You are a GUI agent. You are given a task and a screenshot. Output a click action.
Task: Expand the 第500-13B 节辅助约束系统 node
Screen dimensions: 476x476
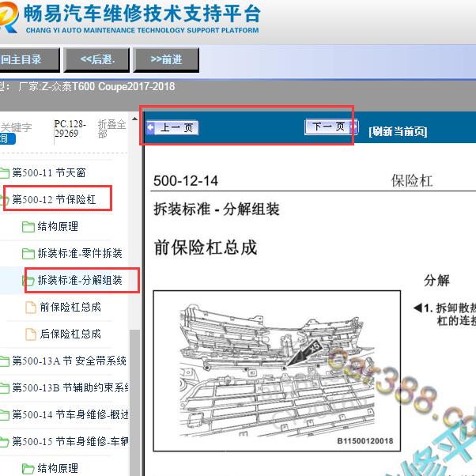[x=70, y=387]
